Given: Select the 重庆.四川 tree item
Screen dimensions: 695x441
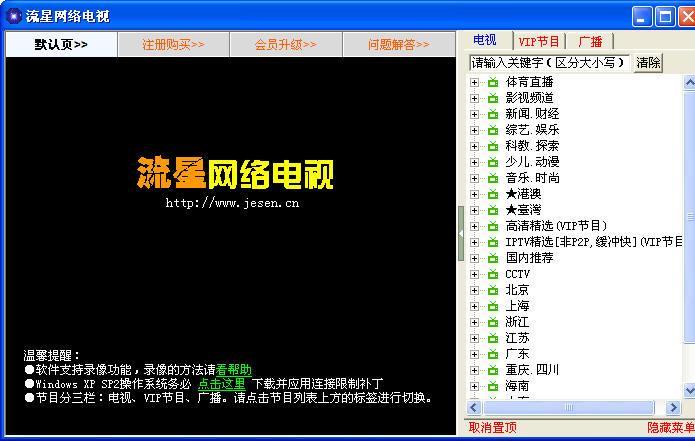Looking at the screenshot, I should 532,370.
